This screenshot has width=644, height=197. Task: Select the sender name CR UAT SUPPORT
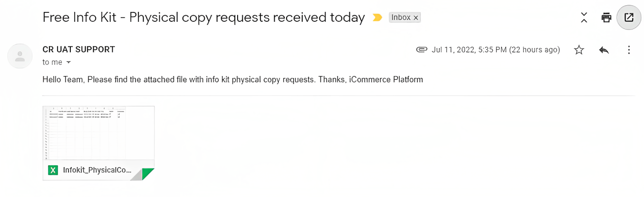pyautogui.click(x=79, y=49)
